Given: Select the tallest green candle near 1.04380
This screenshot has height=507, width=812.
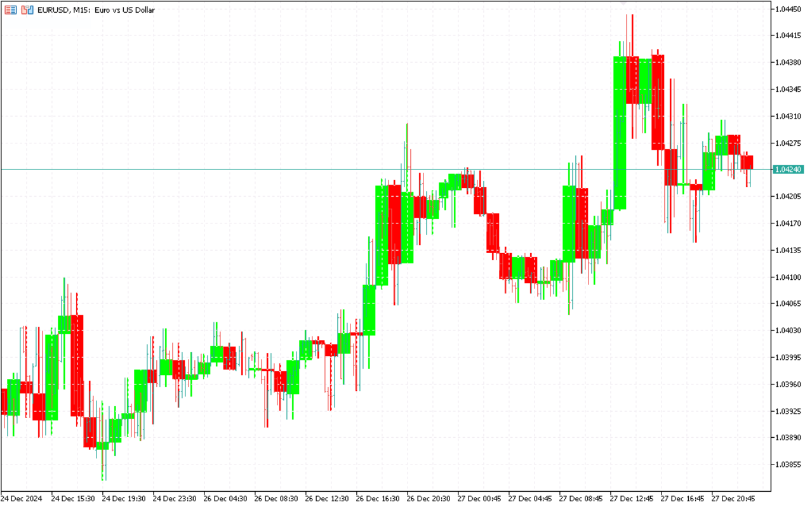Looking at the screenshot, I should 620,133.
